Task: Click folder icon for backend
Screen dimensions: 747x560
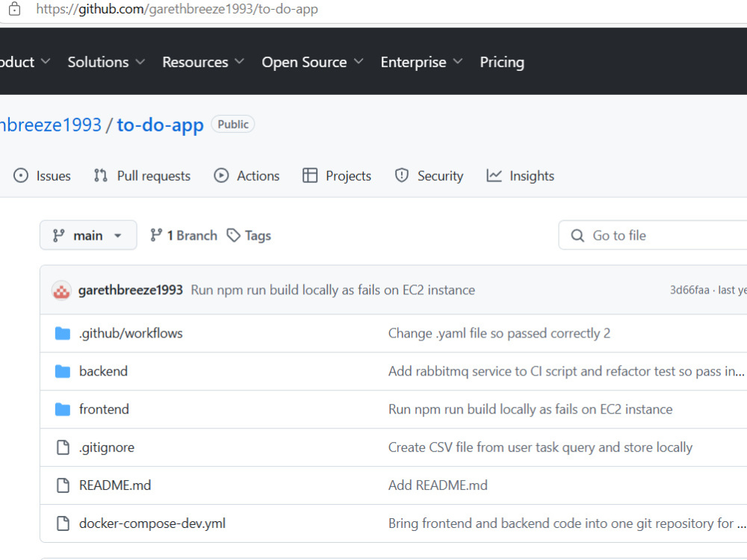Action: pyautogui.click(x=63, y=371)
